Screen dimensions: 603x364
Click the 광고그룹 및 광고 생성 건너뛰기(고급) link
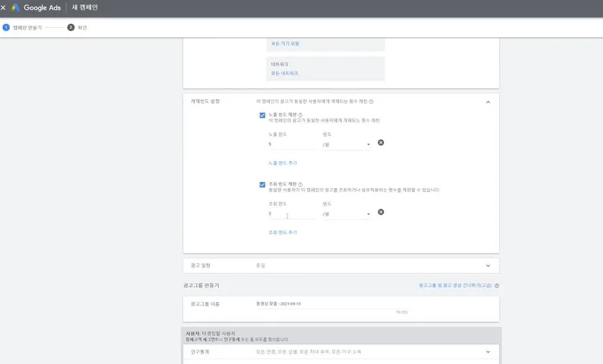(456, 285)
